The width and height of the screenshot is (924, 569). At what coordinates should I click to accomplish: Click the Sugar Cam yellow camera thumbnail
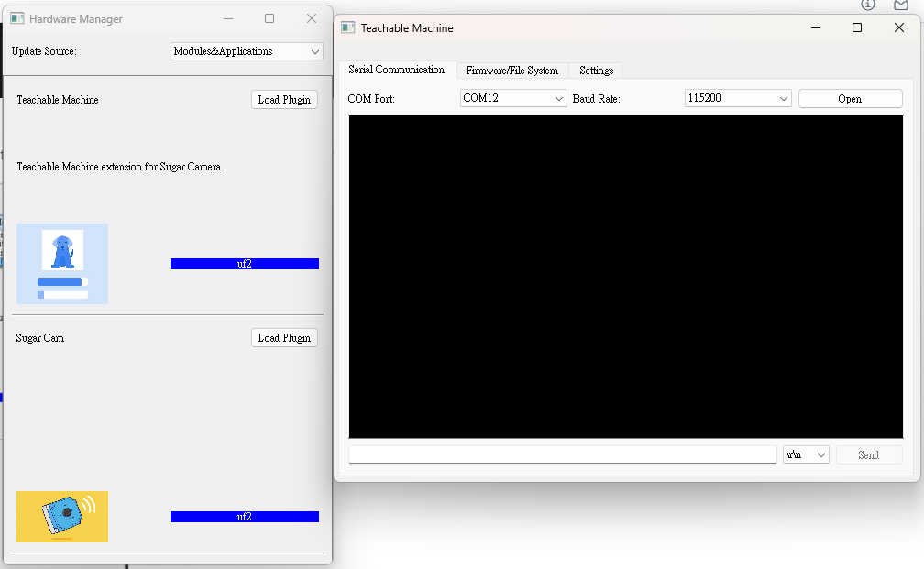[62, 517]
